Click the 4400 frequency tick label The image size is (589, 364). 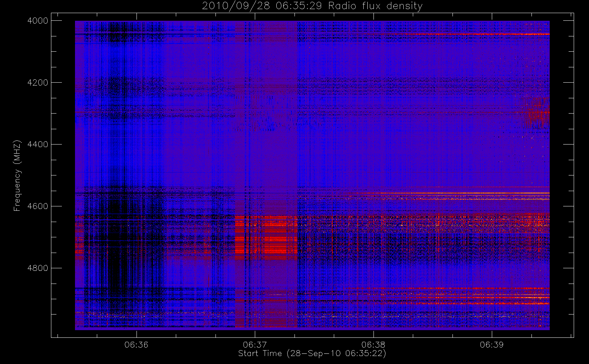point(38,145)
